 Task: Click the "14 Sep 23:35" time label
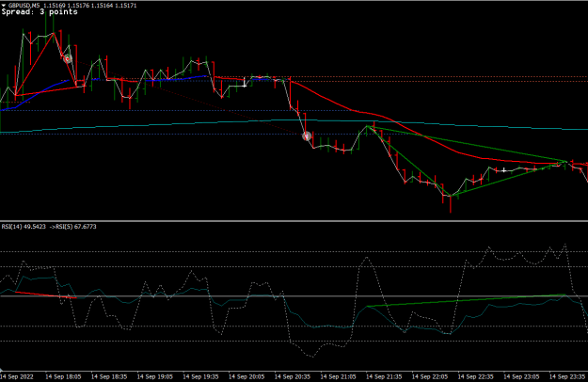pyautogui.click(x=567, y=376)
